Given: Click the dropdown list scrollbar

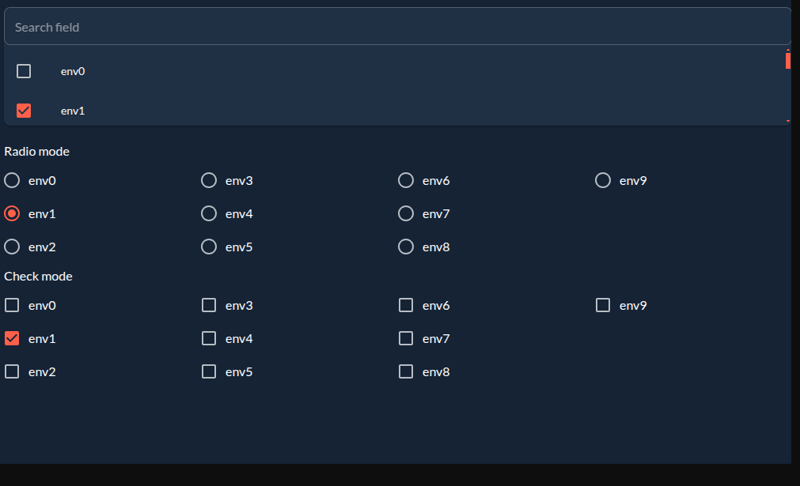Looking at the screenshot, I should [x=788, y=61].
